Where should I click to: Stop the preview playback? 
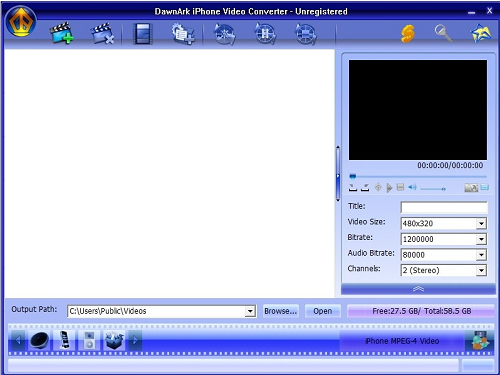pyautogui.click(x=401, y=187)
